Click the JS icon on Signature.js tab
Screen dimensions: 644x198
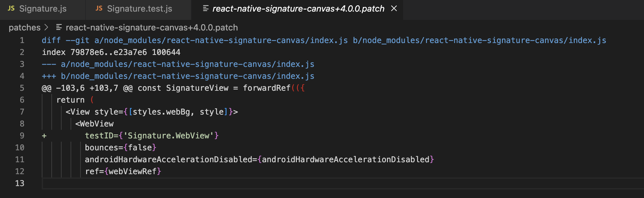coord(11,9)
